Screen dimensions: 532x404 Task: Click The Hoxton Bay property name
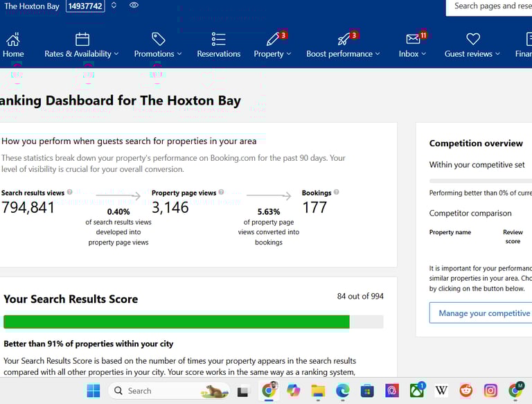pos(32,6)
